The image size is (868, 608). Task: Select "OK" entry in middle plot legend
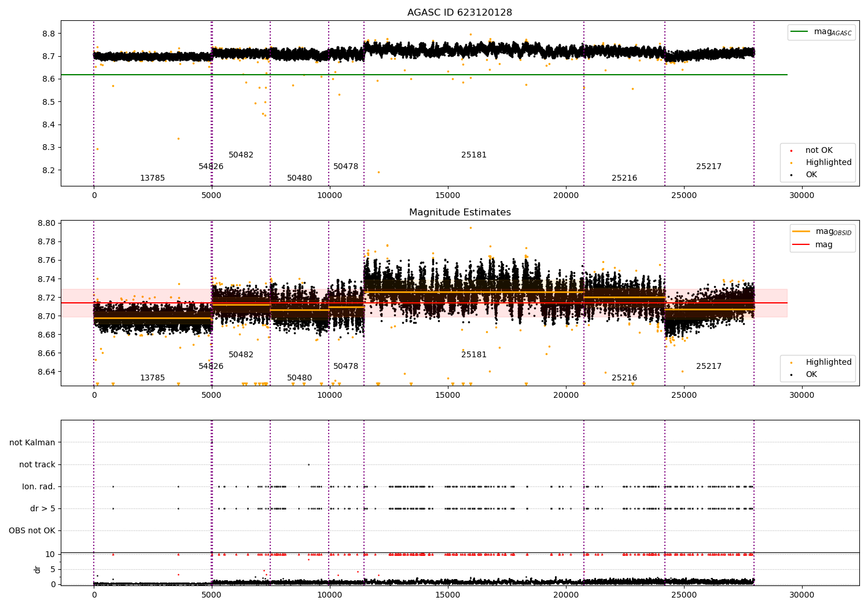pyautogui.click(x=804, y=375)
